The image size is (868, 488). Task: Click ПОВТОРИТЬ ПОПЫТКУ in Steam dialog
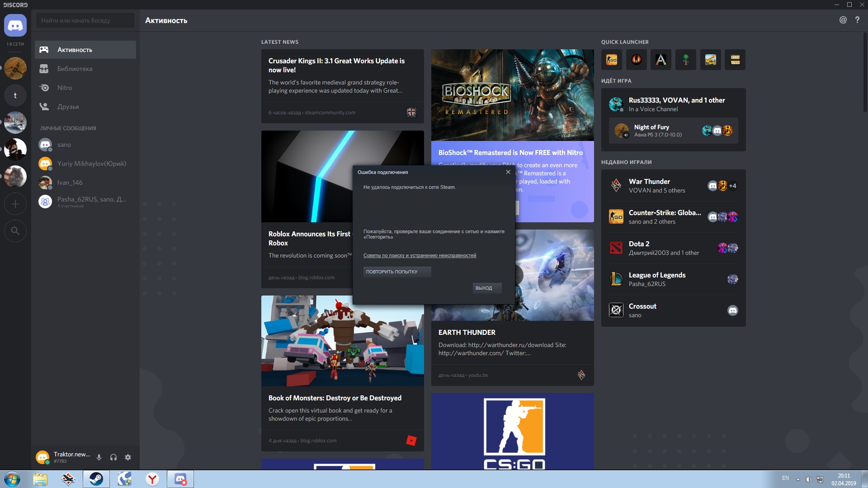click(x=397, y=272)
